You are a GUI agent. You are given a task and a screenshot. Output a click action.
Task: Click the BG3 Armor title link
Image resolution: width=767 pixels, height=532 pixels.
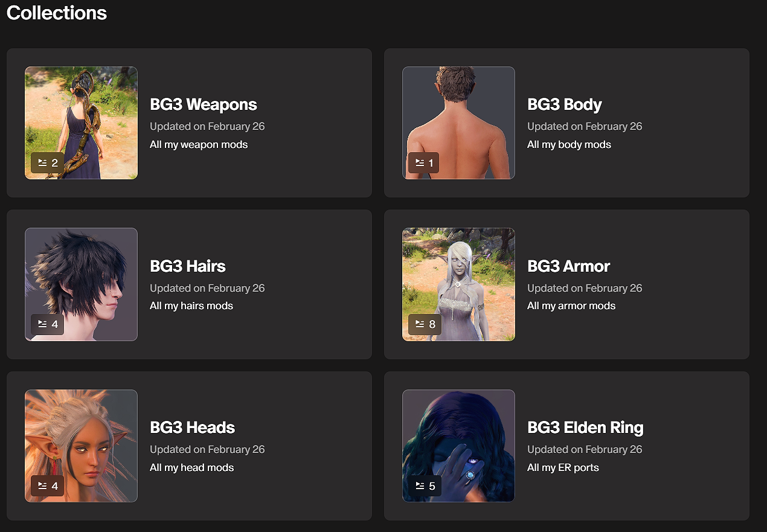569,266
